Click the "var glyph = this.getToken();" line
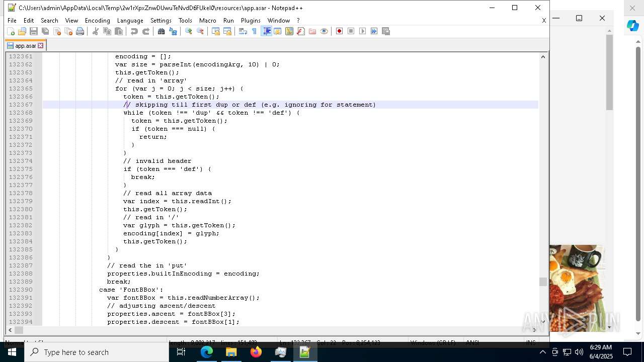644x362 pixels. pyautogui.click(x=179, y=225)
